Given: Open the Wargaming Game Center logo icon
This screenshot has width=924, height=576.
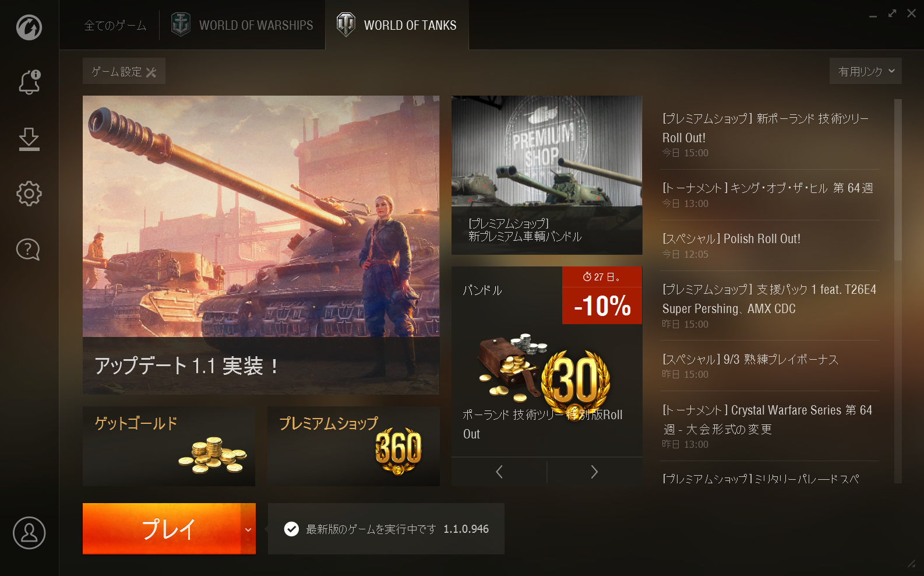Looking at the screenshot, I should pyautogui.click(x=29, y=27).
